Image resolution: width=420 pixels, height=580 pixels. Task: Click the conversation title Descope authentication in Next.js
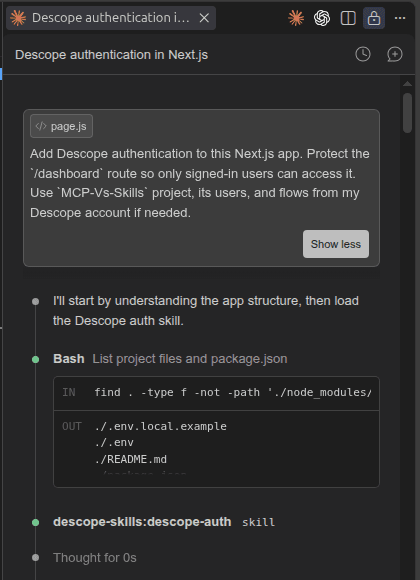111,55
